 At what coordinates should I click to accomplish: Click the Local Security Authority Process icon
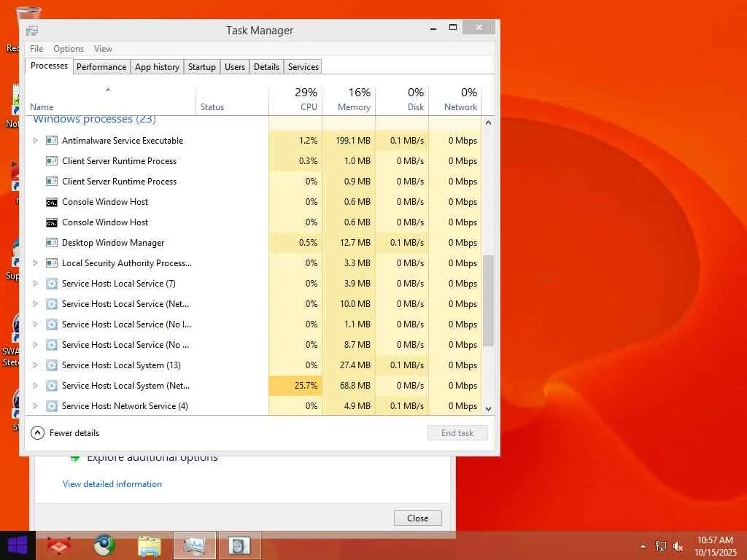pyautogui.click(x=52, y=262)
